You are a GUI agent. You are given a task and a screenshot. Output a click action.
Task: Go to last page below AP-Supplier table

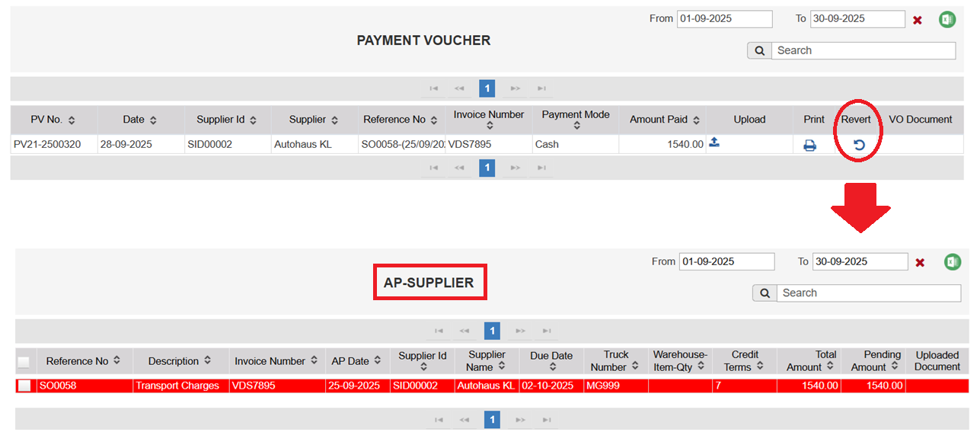coord(547,419)
